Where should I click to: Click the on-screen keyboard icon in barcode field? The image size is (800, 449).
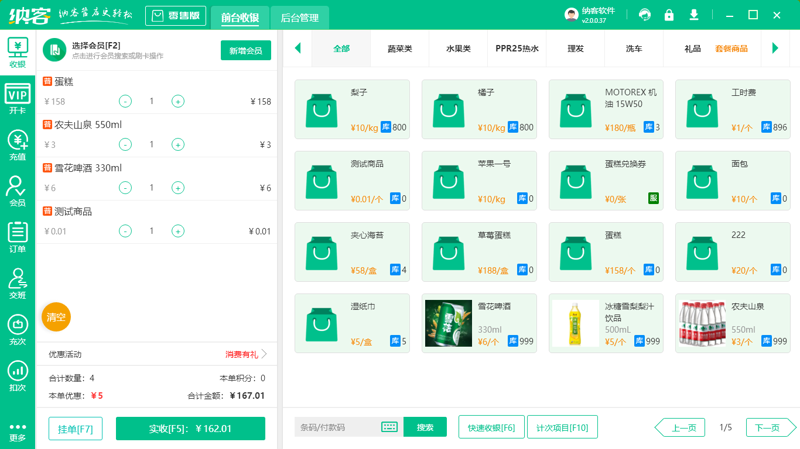[389, 427]
